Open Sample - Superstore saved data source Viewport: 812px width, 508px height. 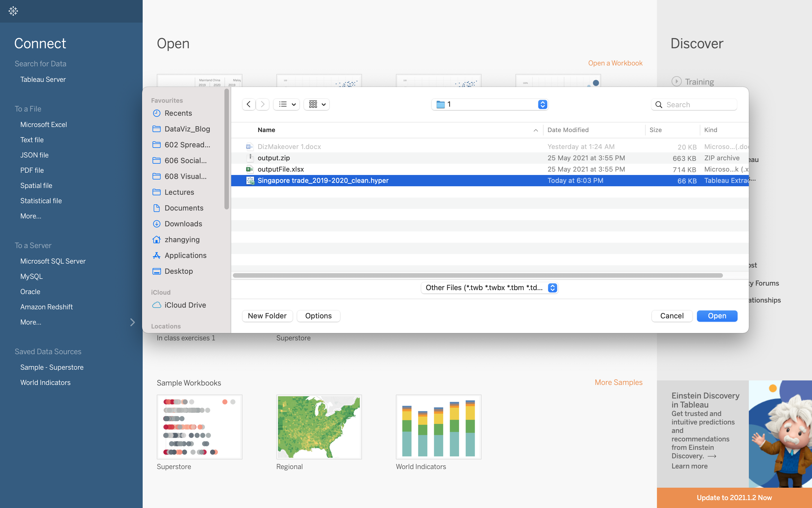click(x=52, y=367)
